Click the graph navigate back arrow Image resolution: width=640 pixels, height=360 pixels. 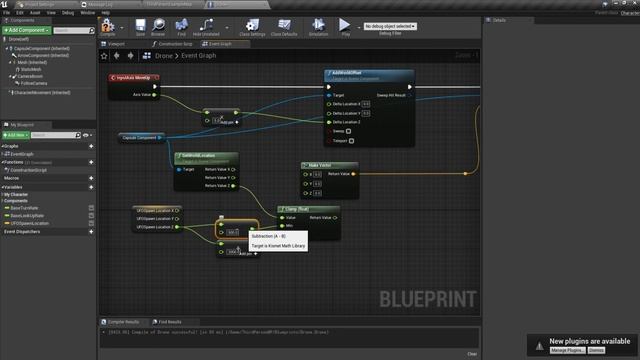117,56
